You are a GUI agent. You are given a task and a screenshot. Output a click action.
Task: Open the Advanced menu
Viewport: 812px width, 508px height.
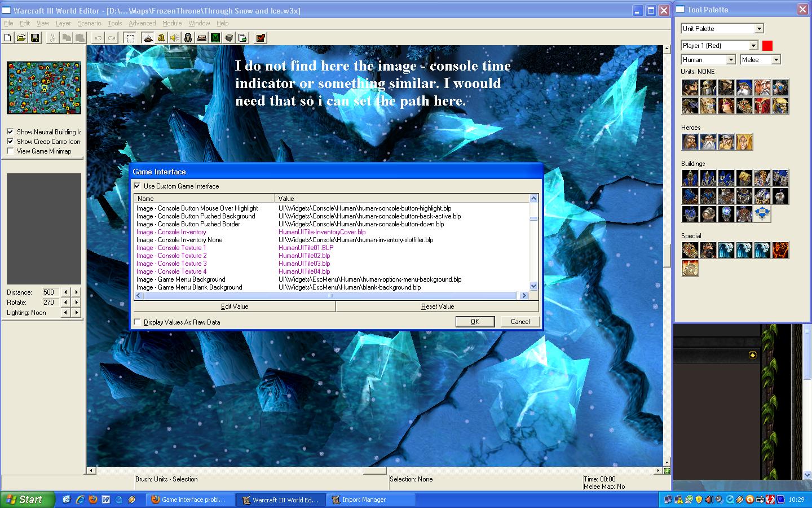pyautogui.click(x=142, y=23)
